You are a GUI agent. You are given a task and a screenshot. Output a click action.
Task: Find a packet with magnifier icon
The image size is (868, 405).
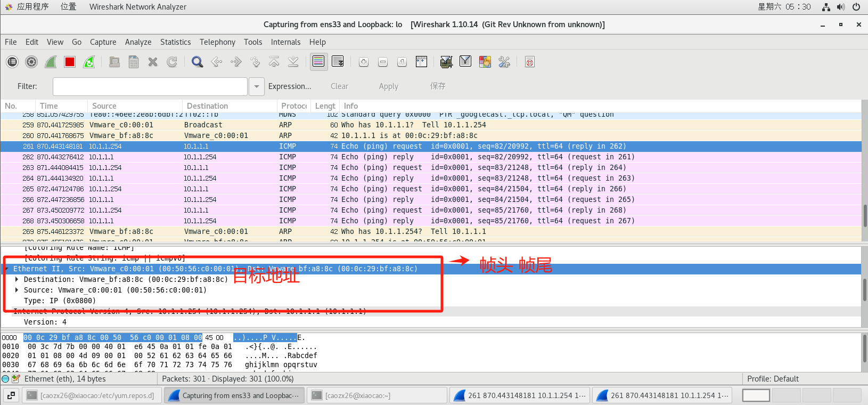(198, 62)
